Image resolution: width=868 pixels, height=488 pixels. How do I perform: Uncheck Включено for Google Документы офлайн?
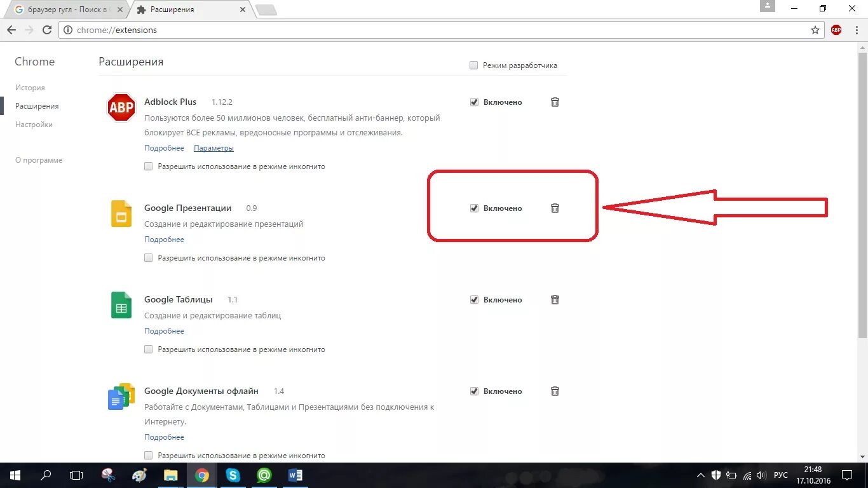coord(474,391)
